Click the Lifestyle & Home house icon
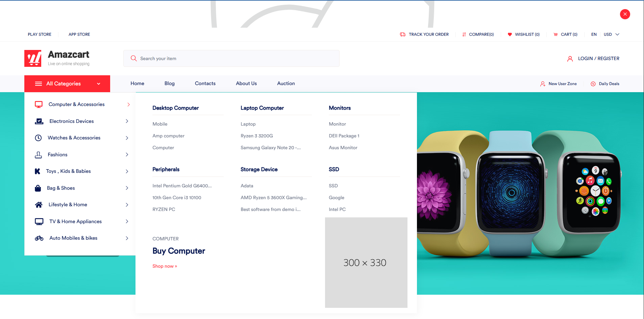644x319 pixels. click(x=39, y=205)
